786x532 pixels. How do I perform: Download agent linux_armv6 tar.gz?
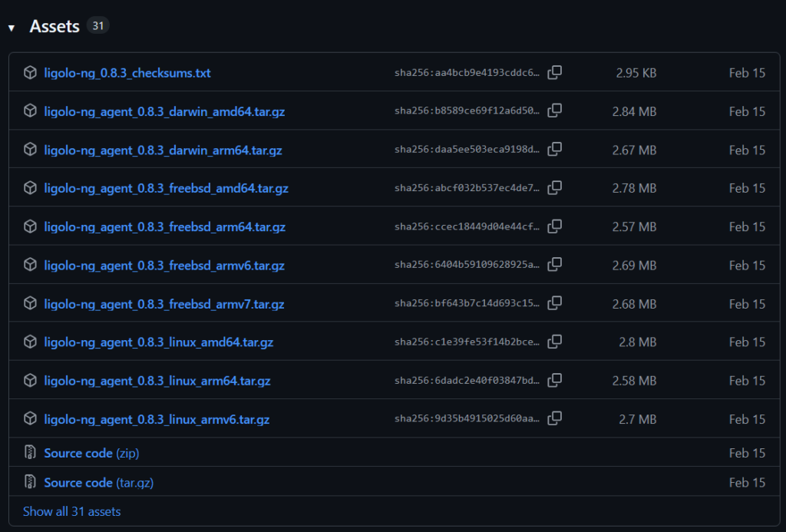click(157, 419)
